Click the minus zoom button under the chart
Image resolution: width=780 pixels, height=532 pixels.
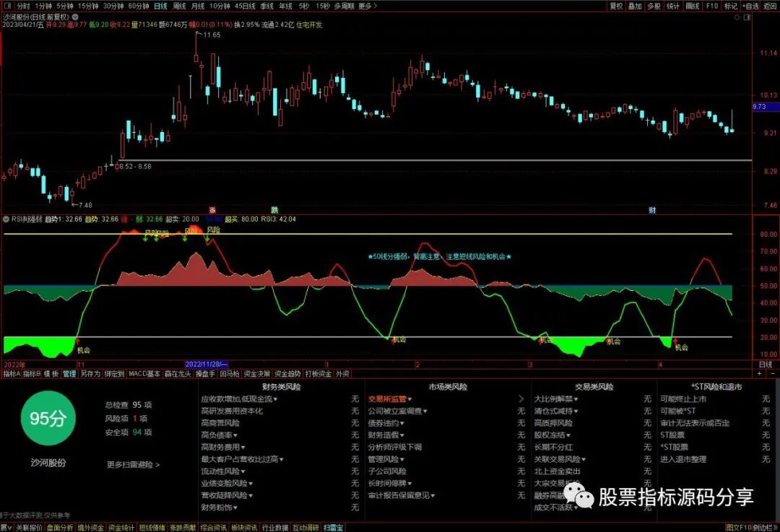[x=772, y=373]
